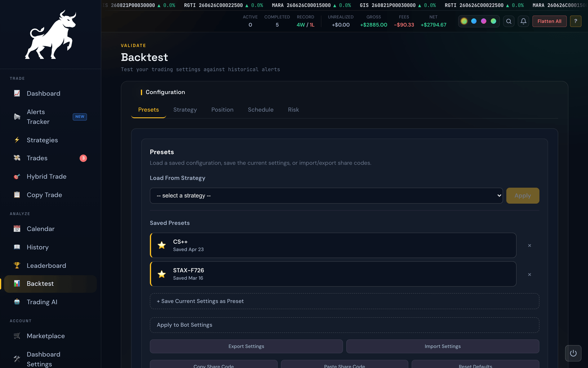Click the star on CS++ preset

[162, 245]
